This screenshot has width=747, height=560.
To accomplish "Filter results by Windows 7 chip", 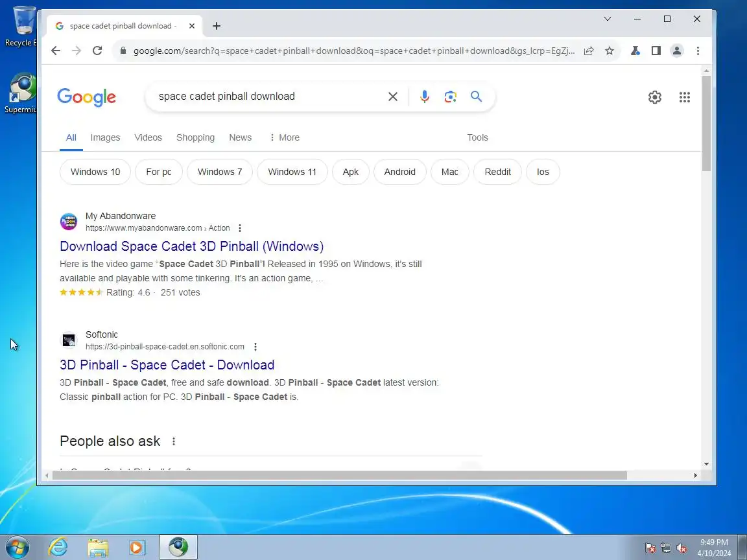I will point(220,172).
